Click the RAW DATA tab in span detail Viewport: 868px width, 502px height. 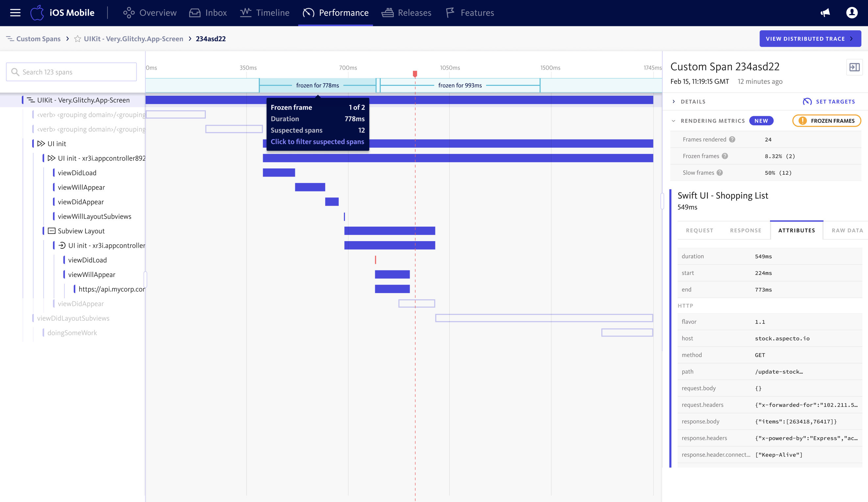pos(847,230)
